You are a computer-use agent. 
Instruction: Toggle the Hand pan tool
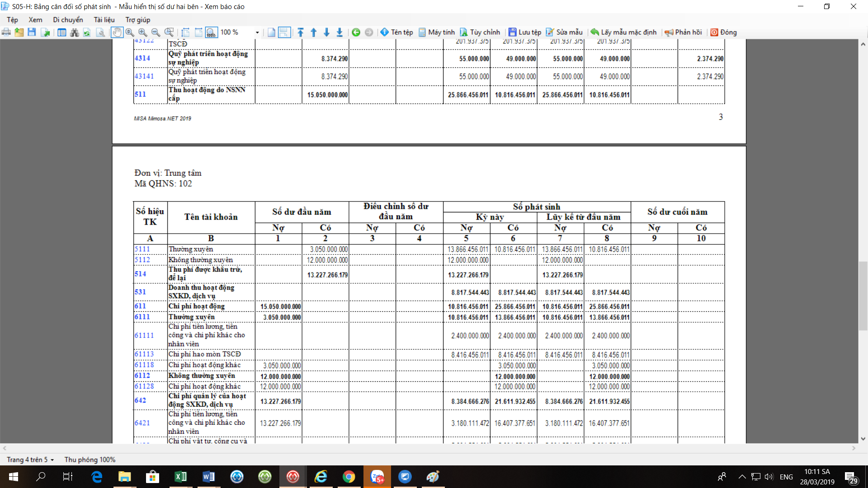tap(117, 32)
